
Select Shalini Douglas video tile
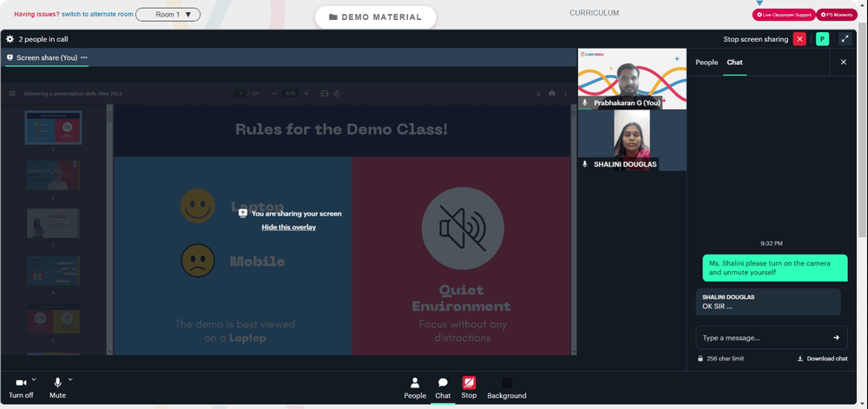coord(632,140)
